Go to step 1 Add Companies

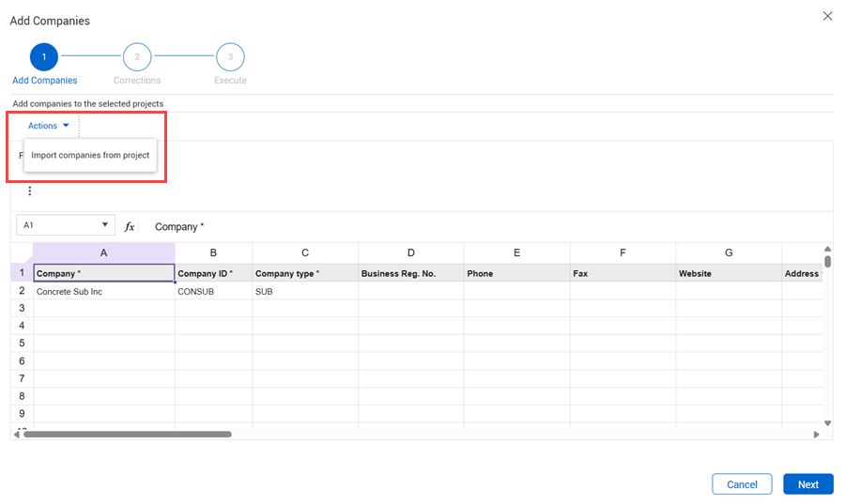pos(44,57)
